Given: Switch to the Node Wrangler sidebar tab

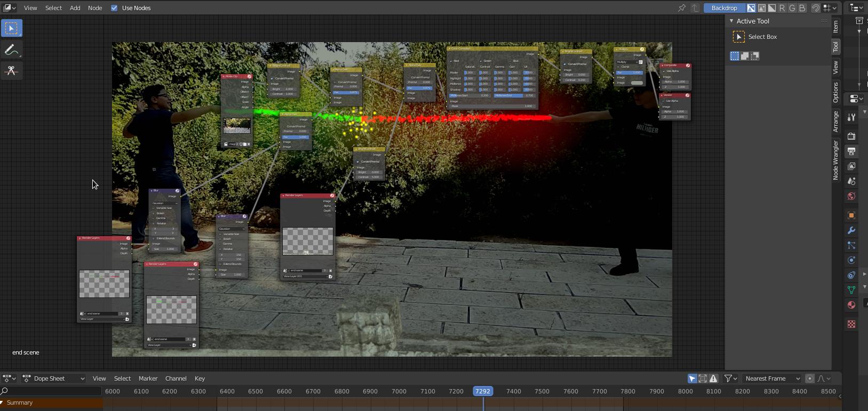Looking at the screenshot, I should pos(836,160).
